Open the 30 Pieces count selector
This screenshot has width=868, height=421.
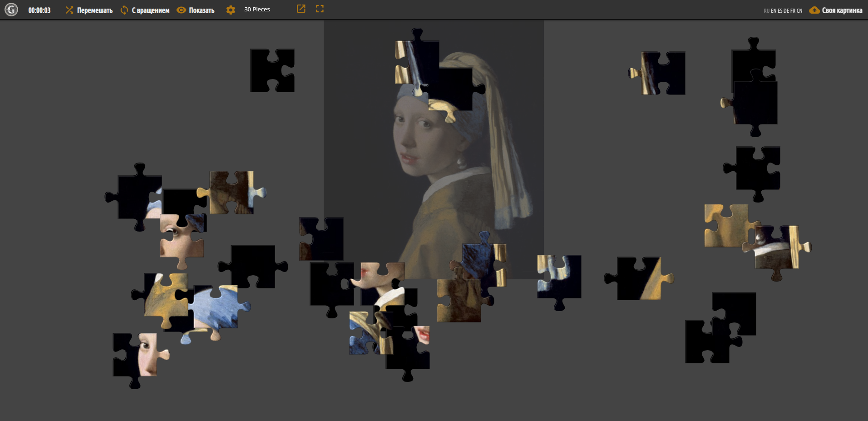click(x=257, y=10)
